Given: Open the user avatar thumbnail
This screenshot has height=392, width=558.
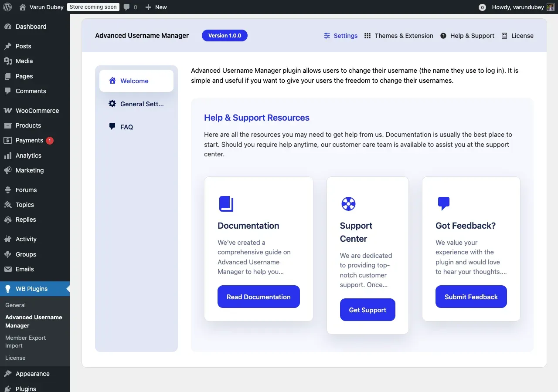Looking at the screenshot, I should (x=551, y=7).
